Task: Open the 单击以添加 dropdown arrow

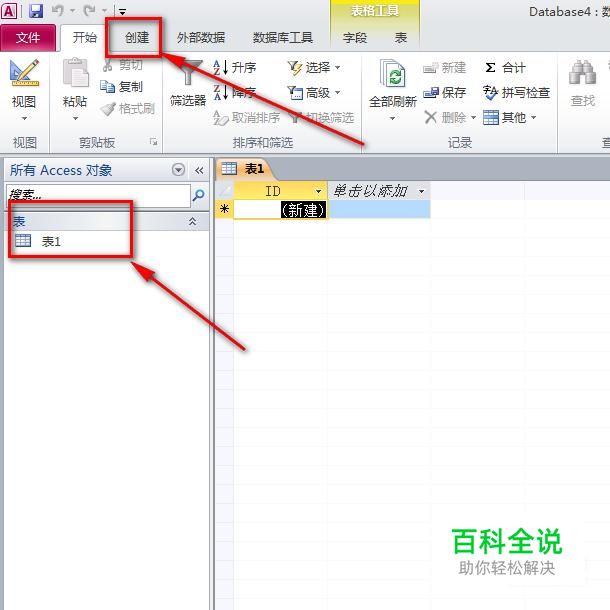Action: [x=421, y=191]
